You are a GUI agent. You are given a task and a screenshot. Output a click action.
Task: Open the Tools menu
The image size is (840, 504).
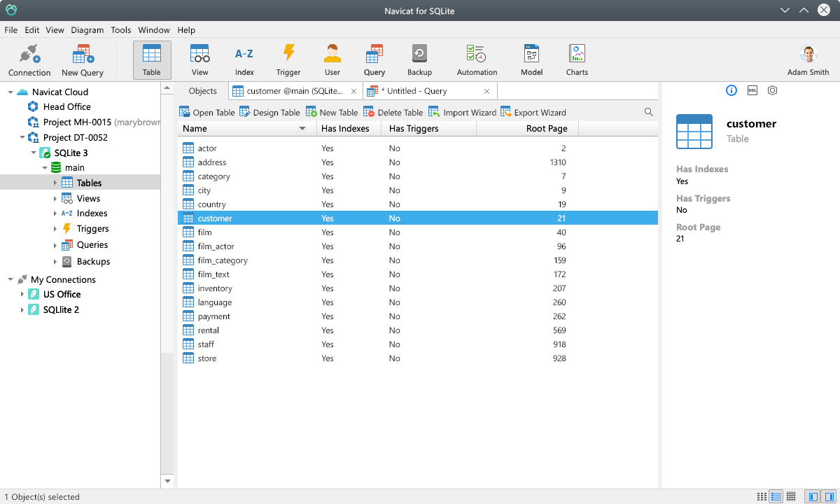121,30
